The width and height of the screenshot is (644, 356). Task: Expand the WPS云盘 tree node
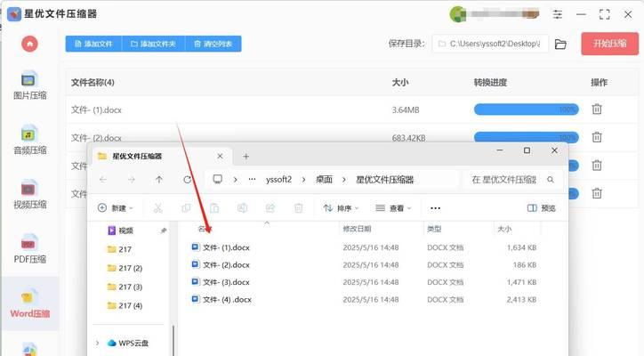pos(97,343)
